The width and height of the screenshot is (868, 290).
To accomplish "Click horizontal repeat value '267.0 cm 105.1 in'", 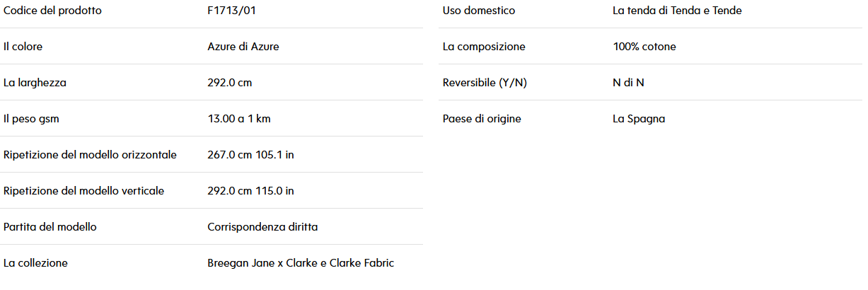I will point(250,155).
